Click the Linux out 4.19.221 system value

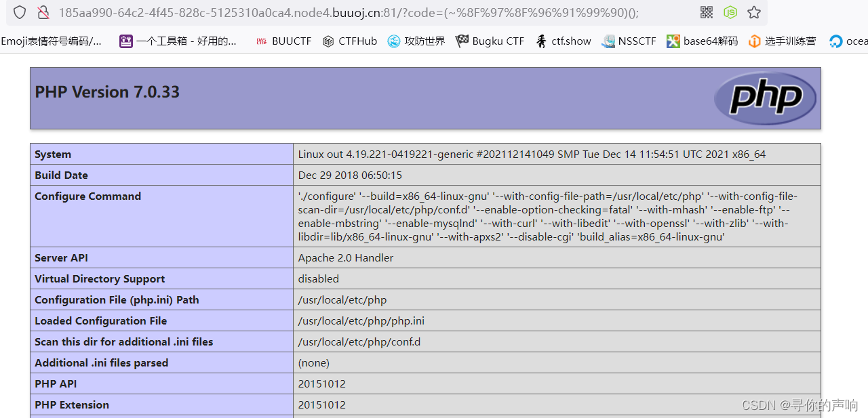click(532, 154)
